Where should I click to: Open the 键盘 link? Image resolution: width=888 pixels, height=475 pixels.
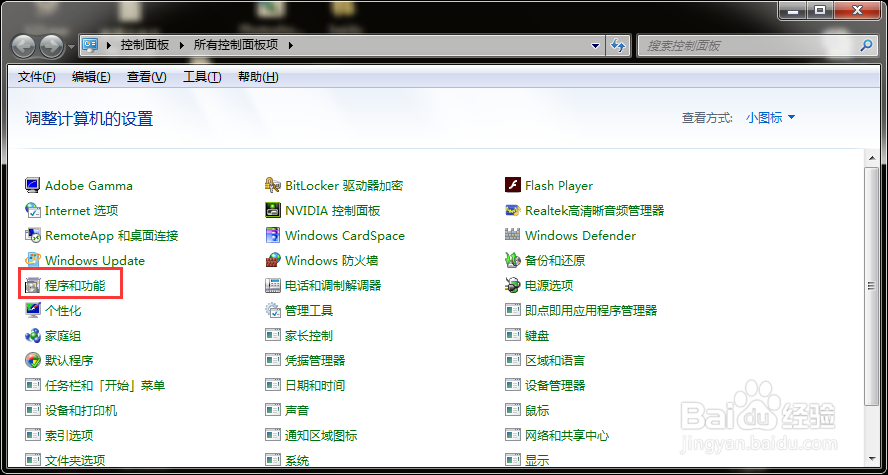pyautogui.click(x=537, y=335)
